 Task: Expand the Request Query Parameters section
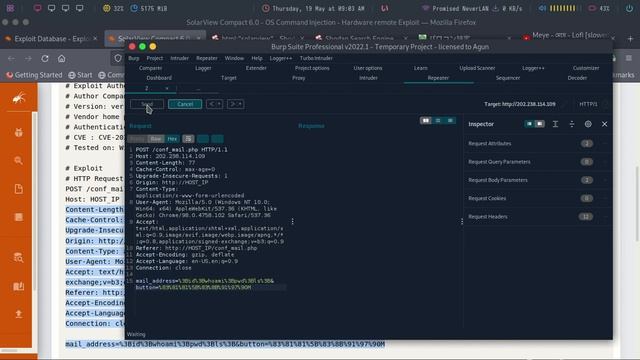[x=538, y=162]
